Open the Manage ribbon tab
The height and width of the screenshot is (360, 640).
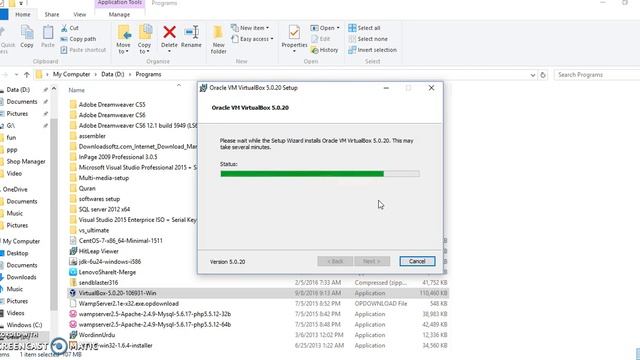(x=119, y=15)
